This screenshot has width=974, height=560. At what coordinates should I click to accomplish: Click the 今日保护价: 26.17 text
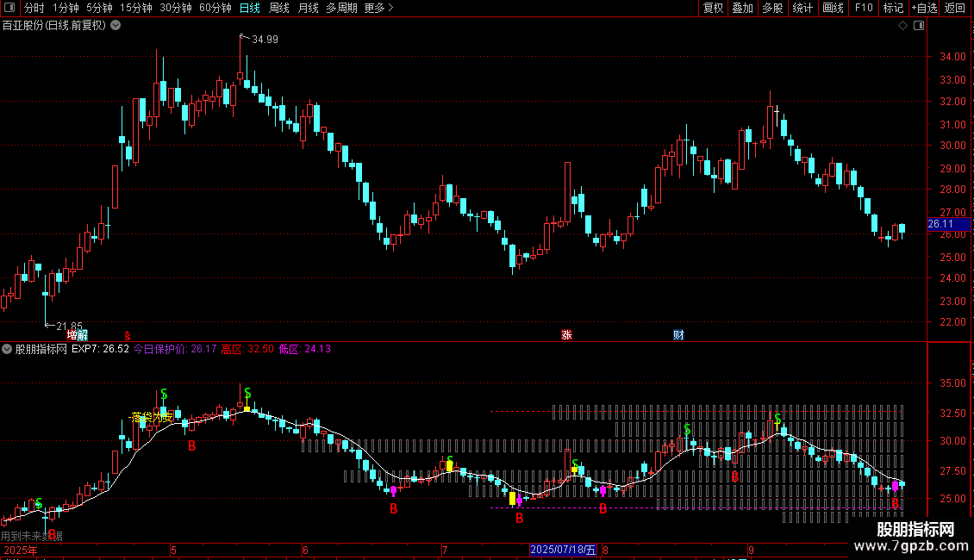(175, 349)
